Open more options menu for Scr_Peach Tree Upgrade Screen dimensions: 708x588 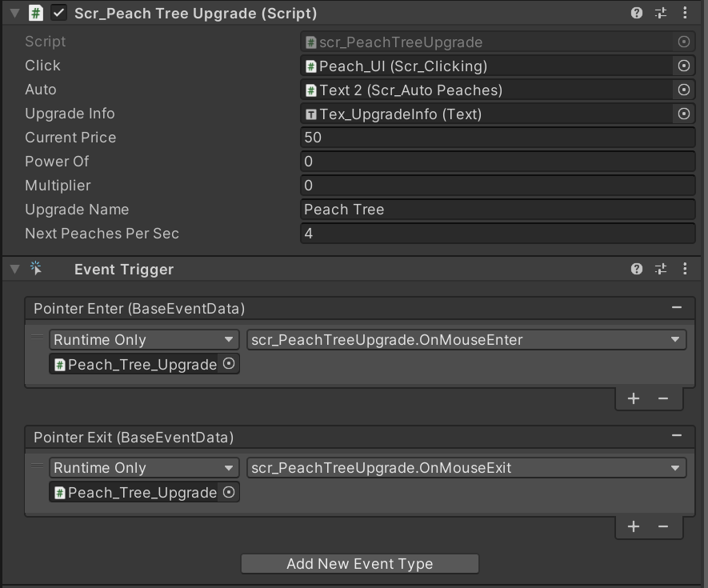(x=685, y=13)
